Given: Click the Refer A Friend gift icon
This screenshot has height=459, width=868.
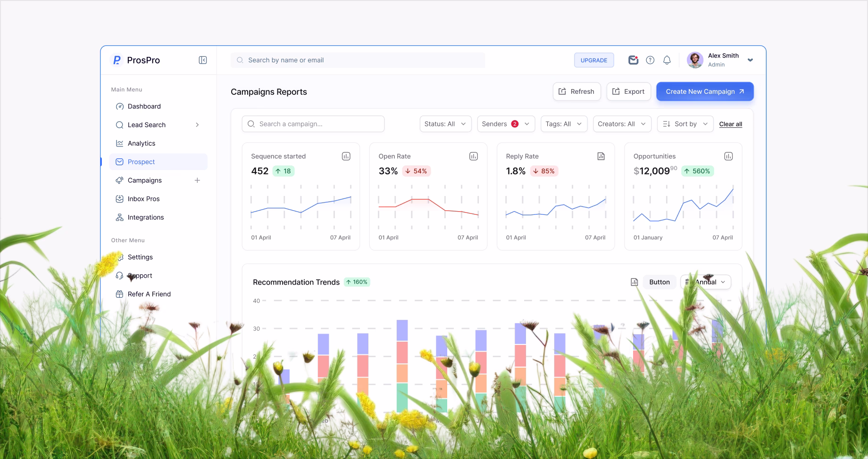Looking at the screenshot, I should [120, 294].
